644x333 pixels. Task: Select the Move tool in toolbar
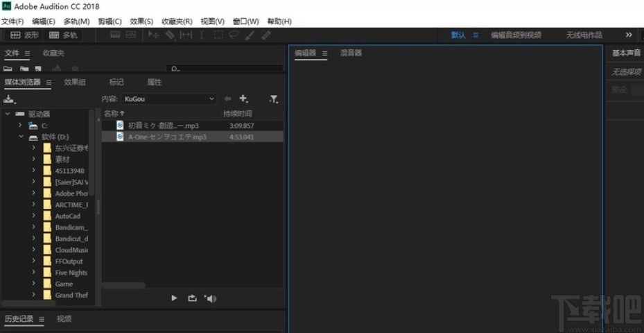point(154,35)
